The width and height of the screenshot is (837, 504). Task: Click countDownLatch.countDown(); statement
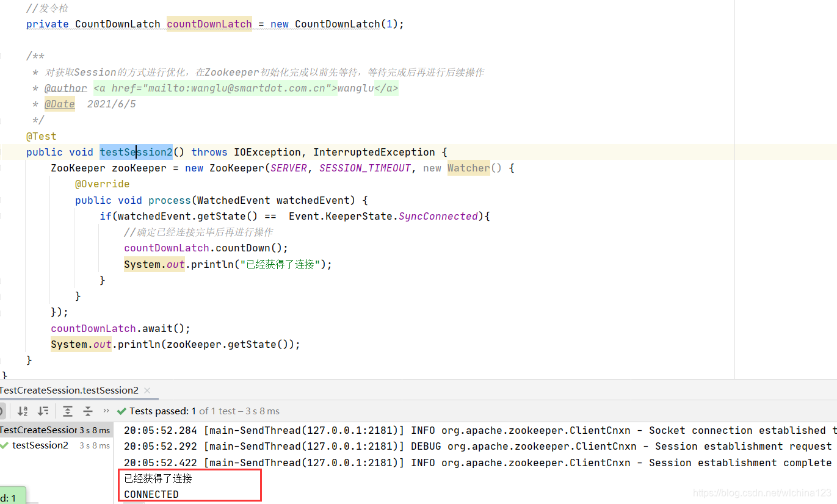click(206, 248)
